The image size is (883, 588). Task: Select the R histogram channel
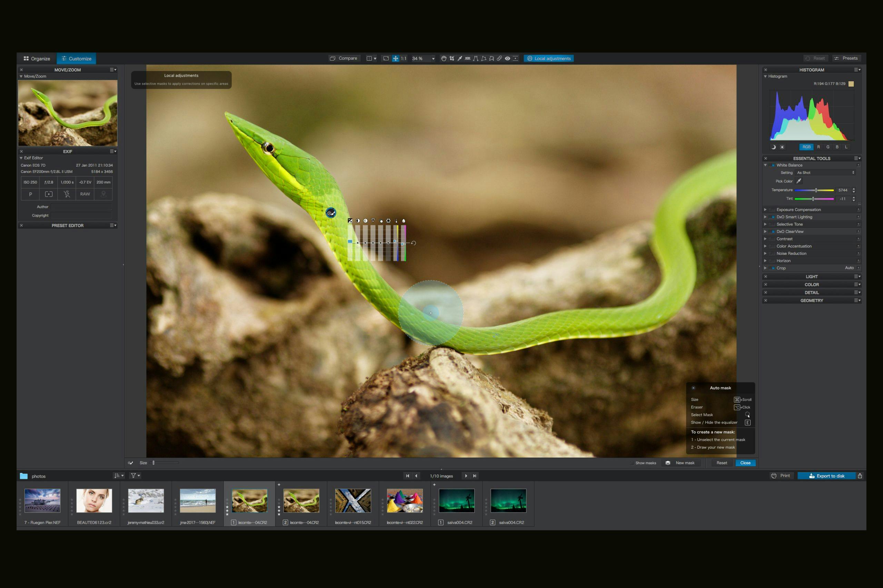(x=818, y=147)
